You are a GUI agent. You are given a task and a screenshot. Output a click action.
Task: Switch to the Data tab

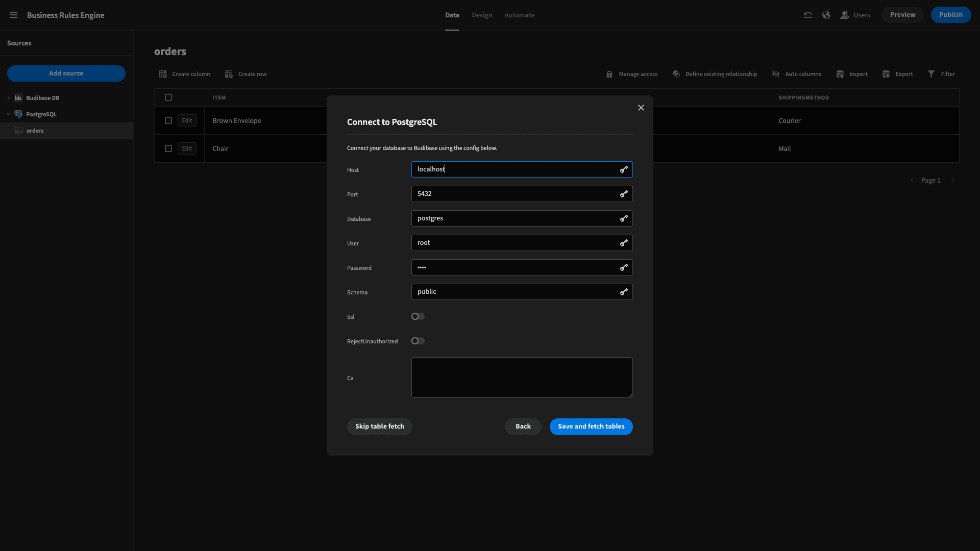coord(452,15)
